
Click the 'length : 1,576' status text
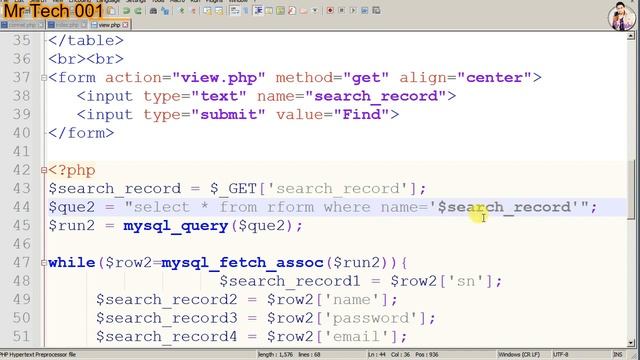click(x=275, y=355)
